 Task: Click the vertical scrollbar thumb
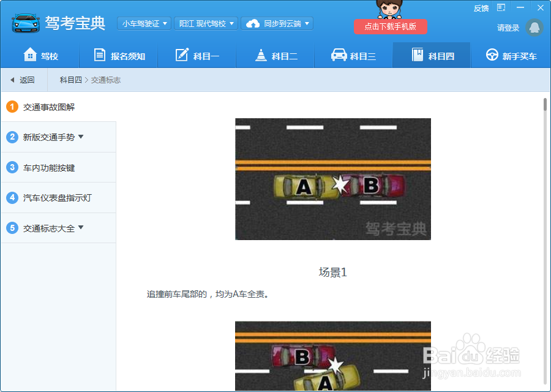[545, 105]
